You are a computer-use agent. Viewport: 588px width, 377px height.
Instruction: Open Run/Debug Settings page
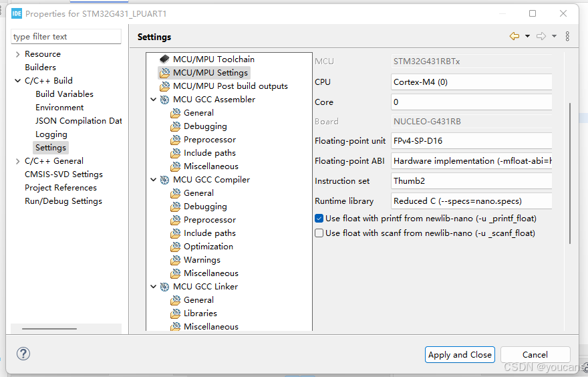click(63, 201)
